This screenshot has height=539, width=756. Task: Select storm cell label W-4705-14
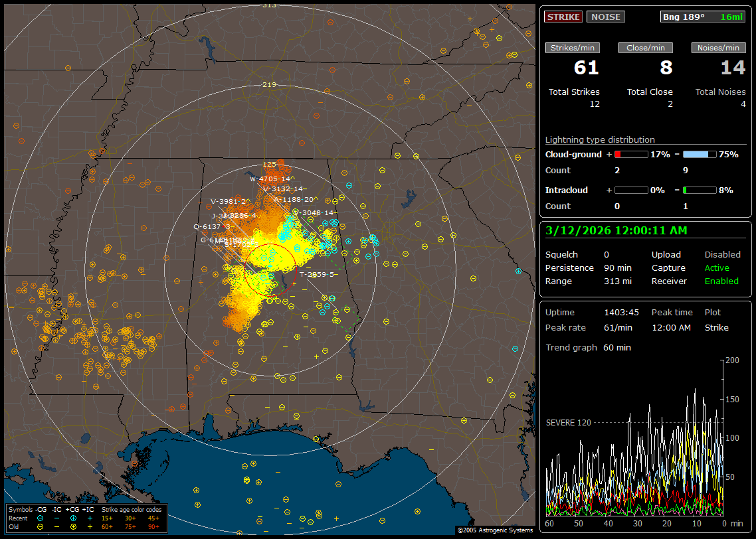point(270,179)
